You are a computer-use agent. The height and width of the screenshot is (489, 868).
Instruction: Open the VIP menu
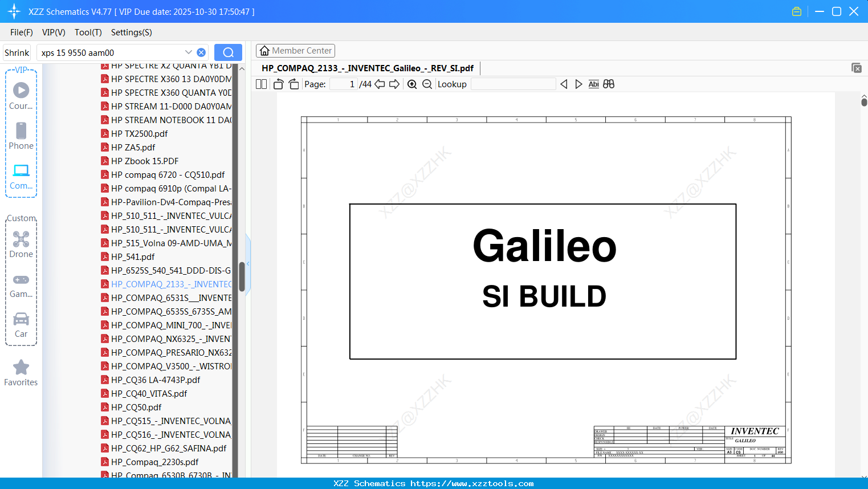[54, 32]
